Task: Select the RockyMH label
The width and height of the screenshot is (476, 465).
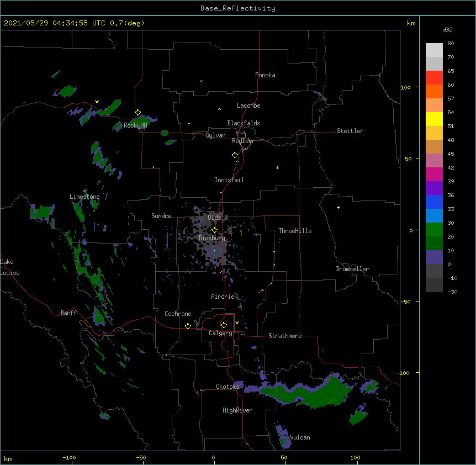Action: [135, 125]
